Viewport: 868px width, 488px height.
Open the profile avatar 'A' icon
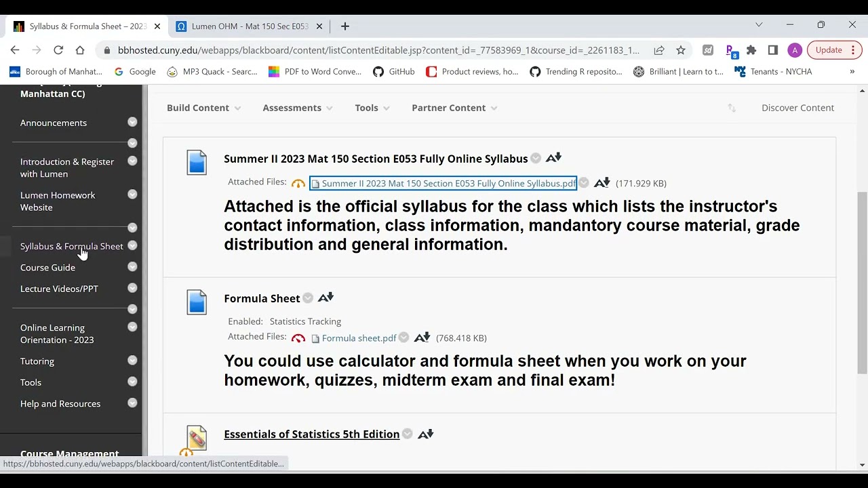[795, 50]
